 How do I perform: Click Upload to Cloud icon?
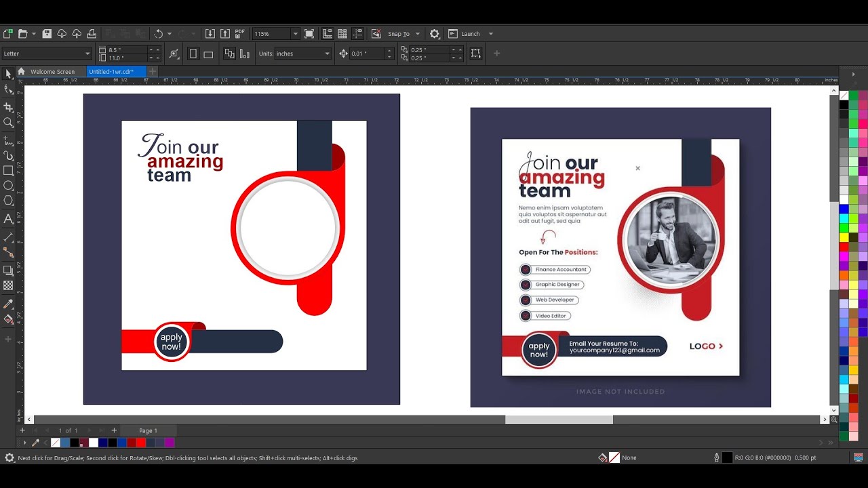(x=77, y=33)
